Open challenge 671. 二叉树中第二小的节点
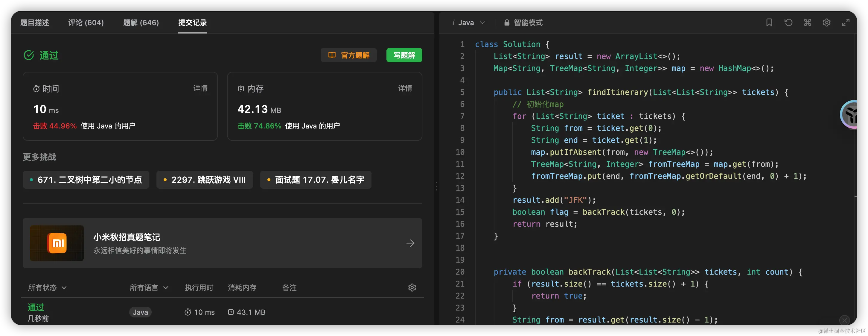Screen dimensions: 868x336 coord(86,179)
